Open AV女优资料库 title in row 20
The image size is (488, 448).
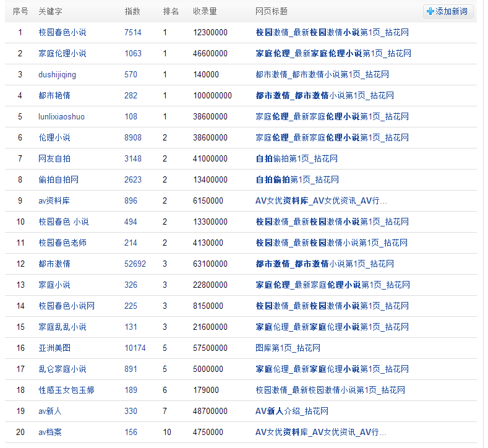tap(321, 432)
